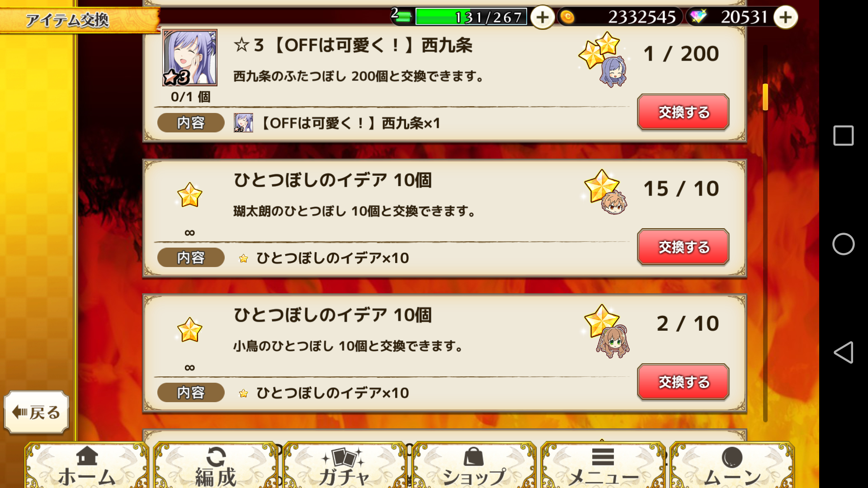Exchange 瑚太朗 stars using 交換する button
Screen dimensions: 868x488
(683, 247)
